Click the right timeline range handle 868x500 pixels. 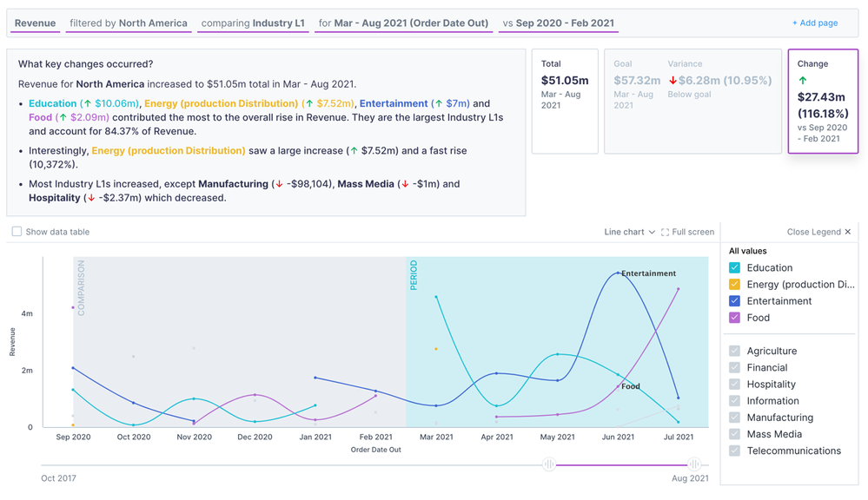click(693, 464)
